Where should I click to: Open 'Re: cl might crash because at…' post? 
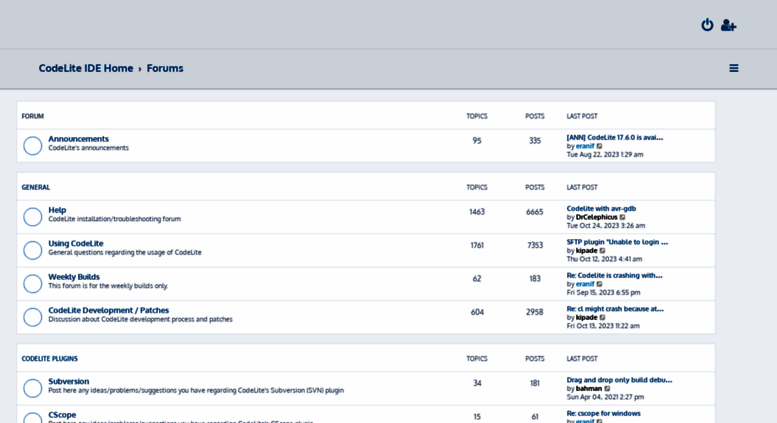pos(615,309)
